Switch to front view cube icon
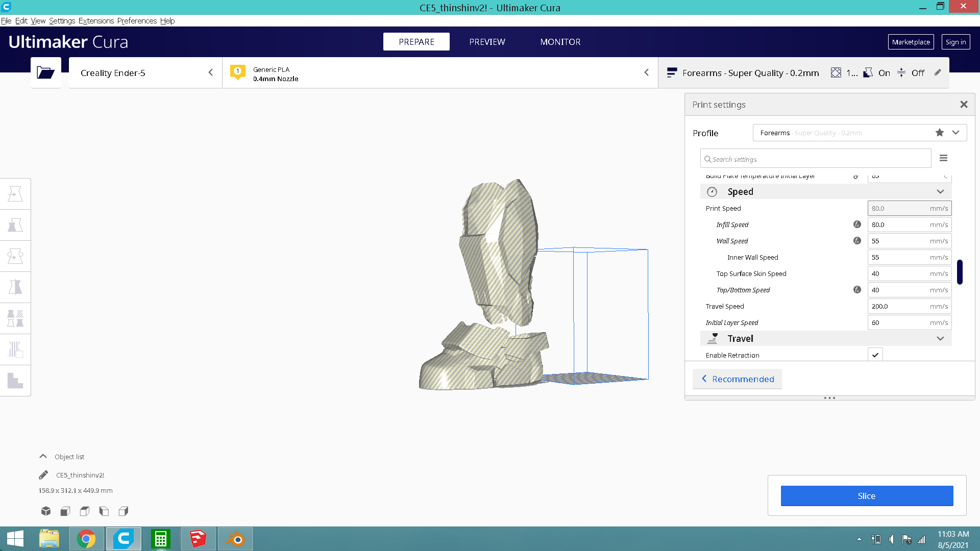This screenshot has height=551, width=980. [x=65, y=511]
